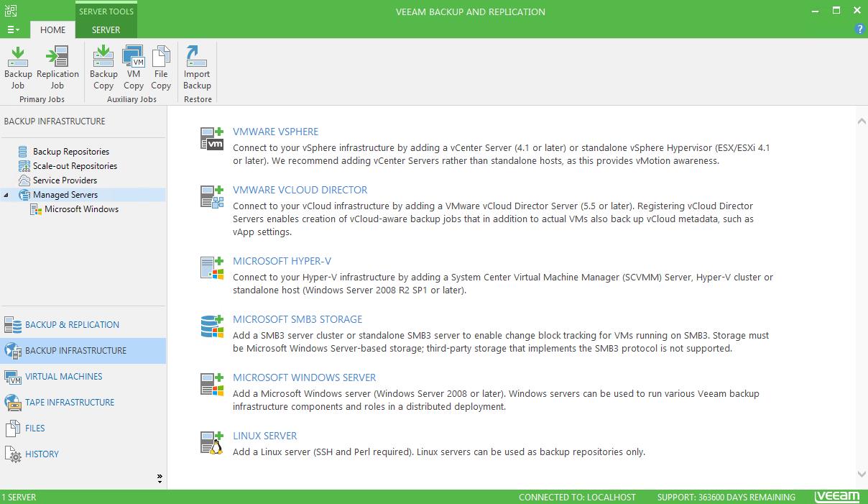Click the Backup Infrastructure view icon

(x=13, y=351)
